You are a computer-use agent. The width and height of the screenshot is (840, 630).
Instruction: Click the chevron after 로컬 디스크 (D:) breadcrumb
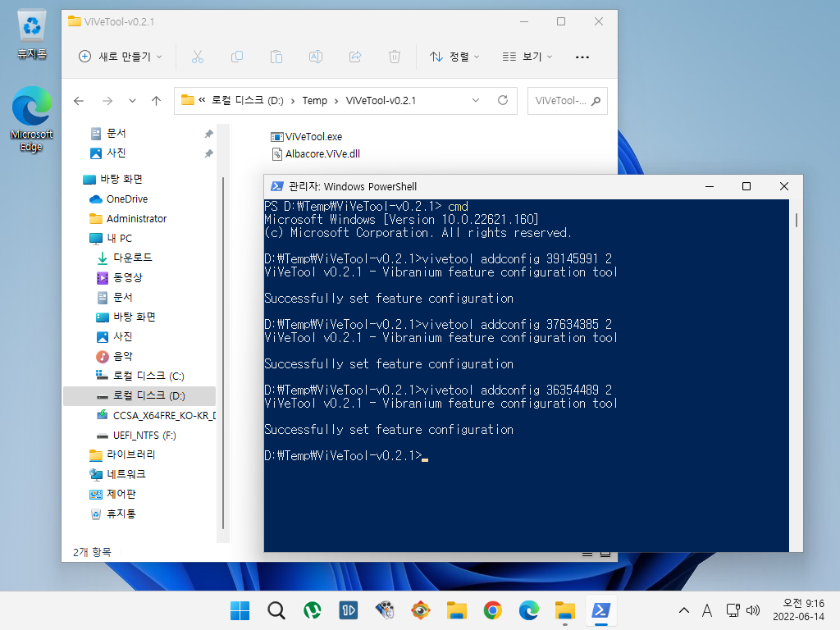[293, 101]
